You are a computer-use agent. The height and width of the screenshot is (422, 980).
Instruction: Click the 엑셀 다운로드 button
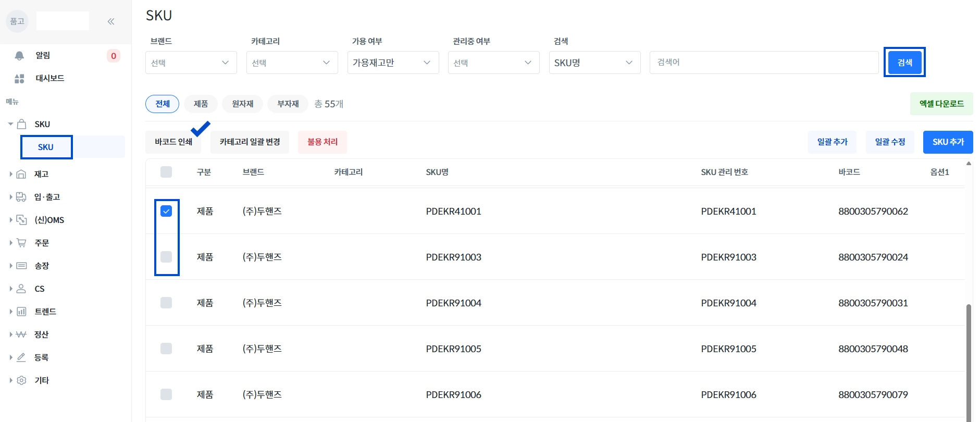[941, 104]
